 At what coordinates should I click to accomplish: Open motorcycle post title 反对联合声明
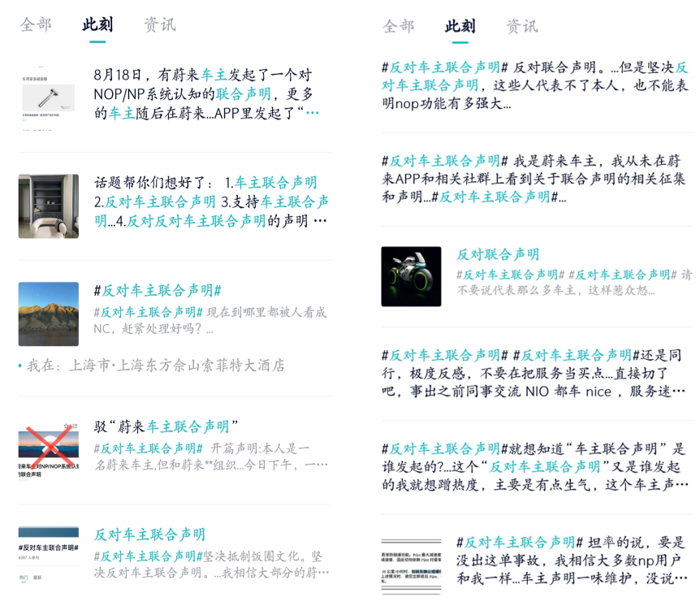click(x=498, y=254)
